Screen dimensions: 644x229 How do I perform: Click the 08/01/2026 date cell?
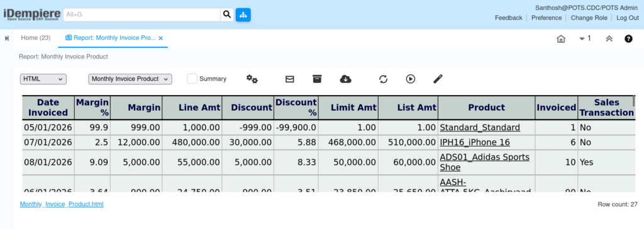click(48, 162)
